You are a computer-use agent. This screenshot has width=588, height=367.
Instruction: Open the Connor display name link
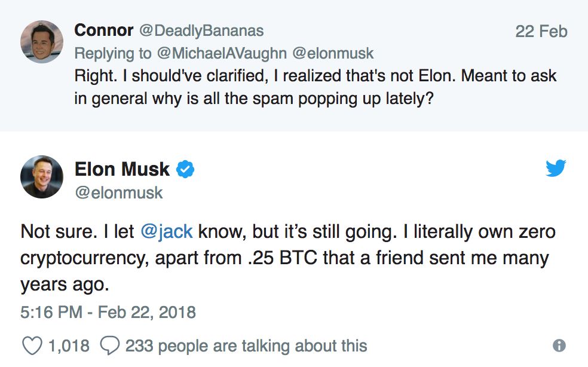tap(103, 30)
